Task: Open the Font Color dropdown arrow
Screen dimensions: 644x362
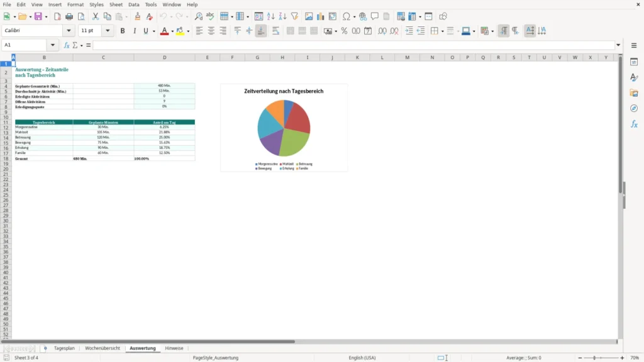Action: tap(172, 31)
